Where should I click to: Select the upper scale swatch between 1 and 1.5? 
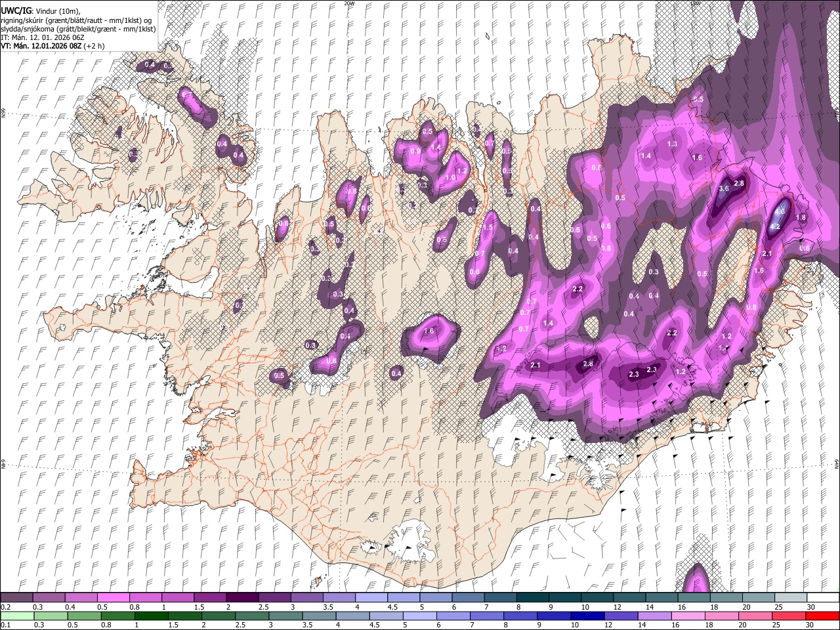177,597
